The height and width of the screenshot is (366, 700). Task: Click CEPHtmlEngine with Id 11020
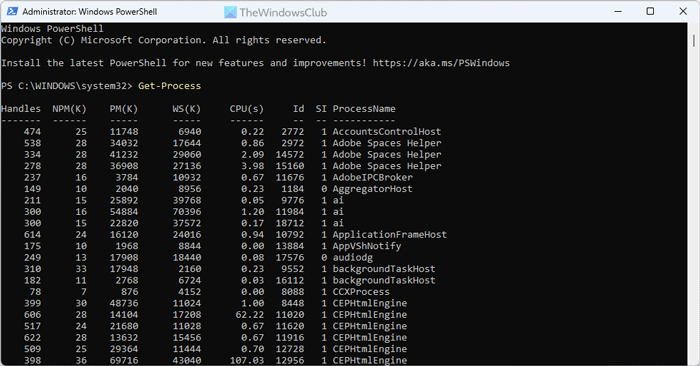pos(370,315)
